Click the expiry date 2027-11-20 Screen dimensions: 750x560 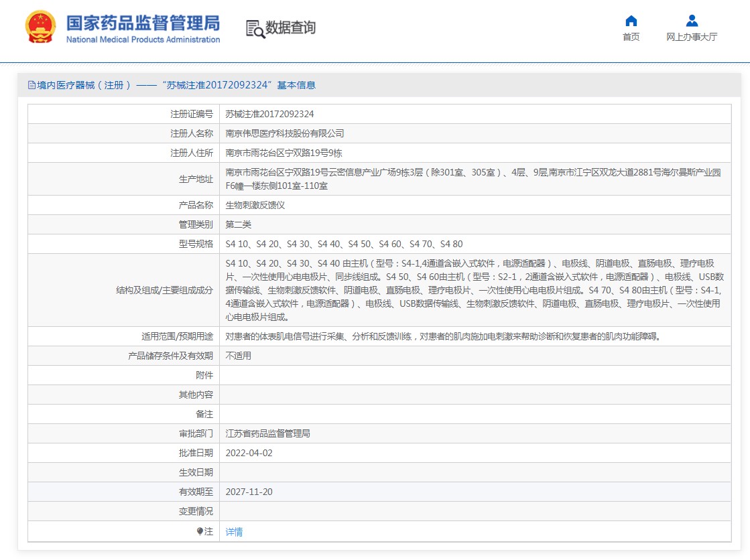tap(249, 492)
